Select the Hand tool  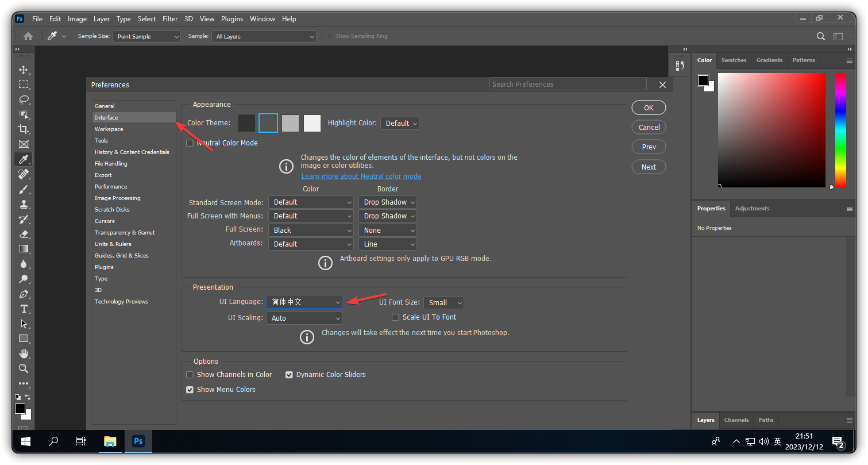click(24, 353)
